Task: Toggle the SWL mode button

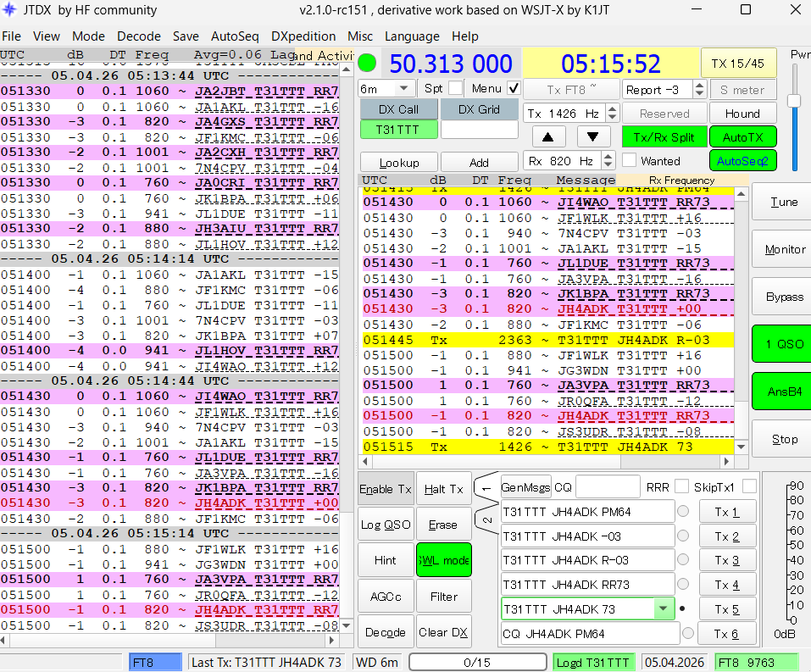Action: (x=443, y=560)
